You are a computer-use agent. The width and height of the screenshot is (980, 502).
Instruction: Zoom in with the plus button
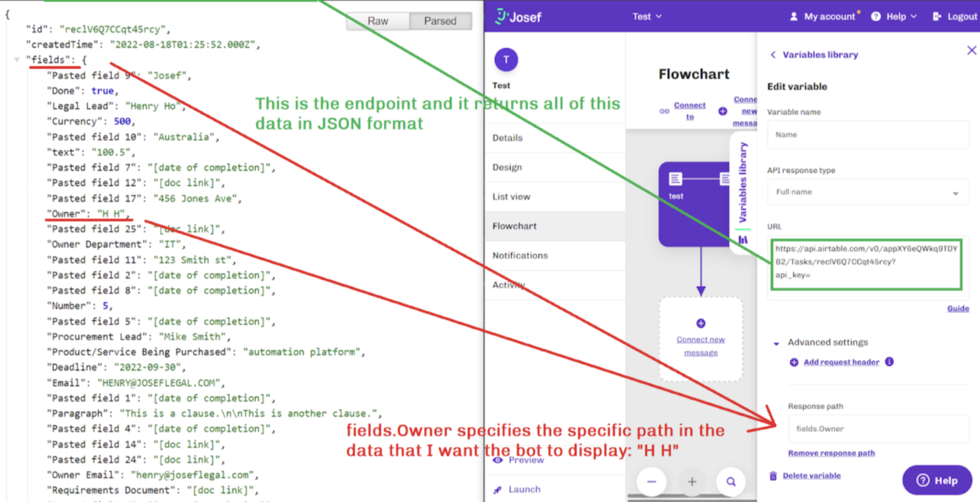tap(692, 482)
